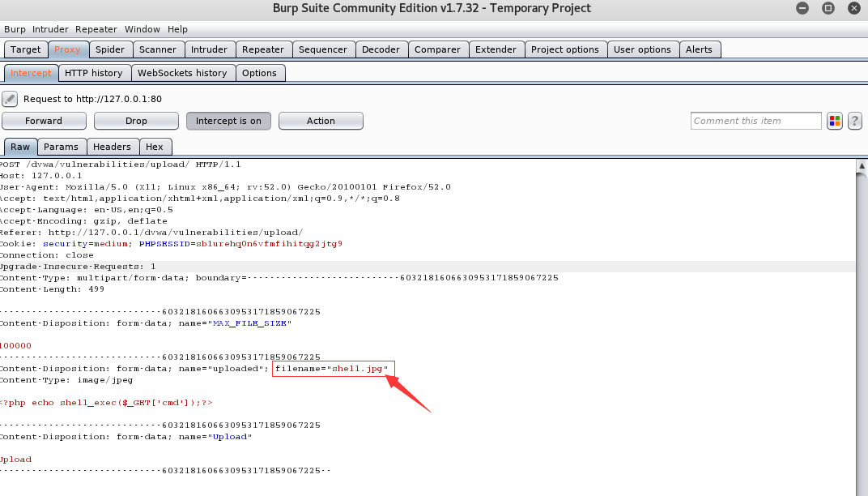Click the scrollbar up arrow

[x=862, y=165]
